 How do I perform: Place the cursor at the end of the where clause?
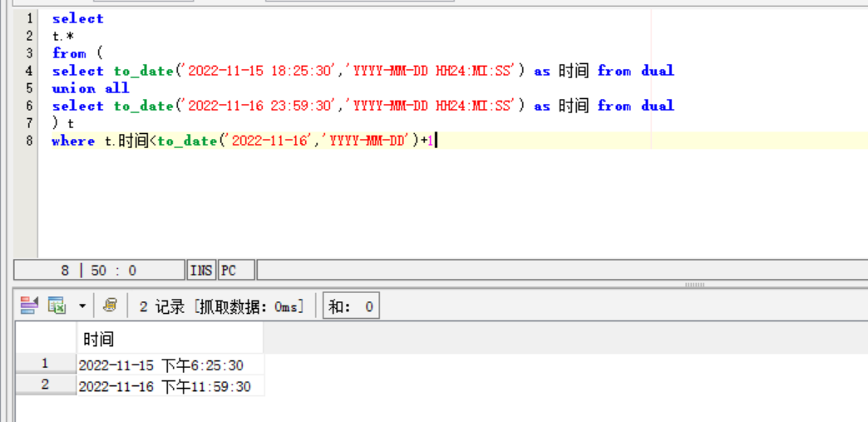tap(436, 141)
